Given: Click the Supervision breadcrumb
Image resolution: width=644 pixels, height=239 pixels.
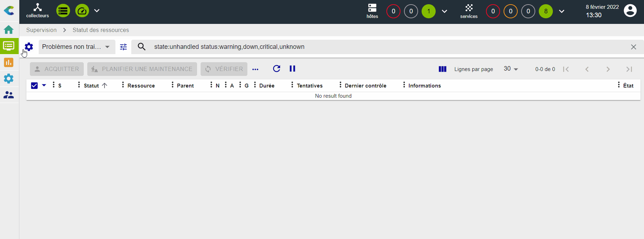Looking at the screenshot, I should (42, 30).
